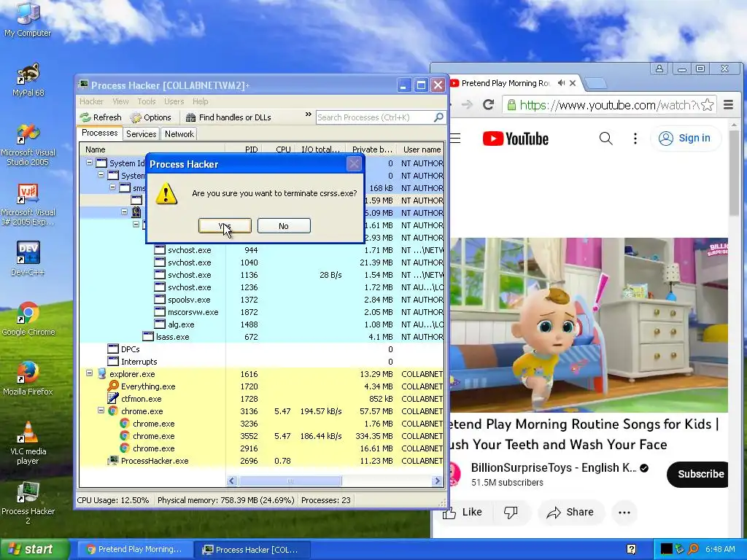Open YouTube settings three-dot menu

point(635,139)
